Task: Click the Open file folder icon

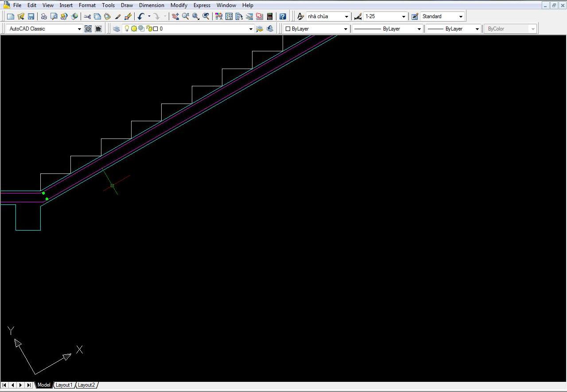Action: (21, 16)
